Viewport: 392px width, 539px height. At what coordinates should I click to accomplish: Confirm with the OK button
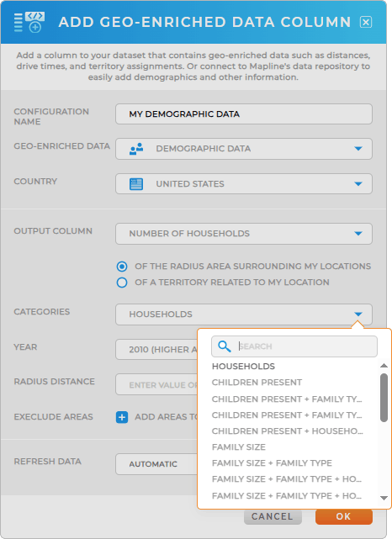click(343, 516)
